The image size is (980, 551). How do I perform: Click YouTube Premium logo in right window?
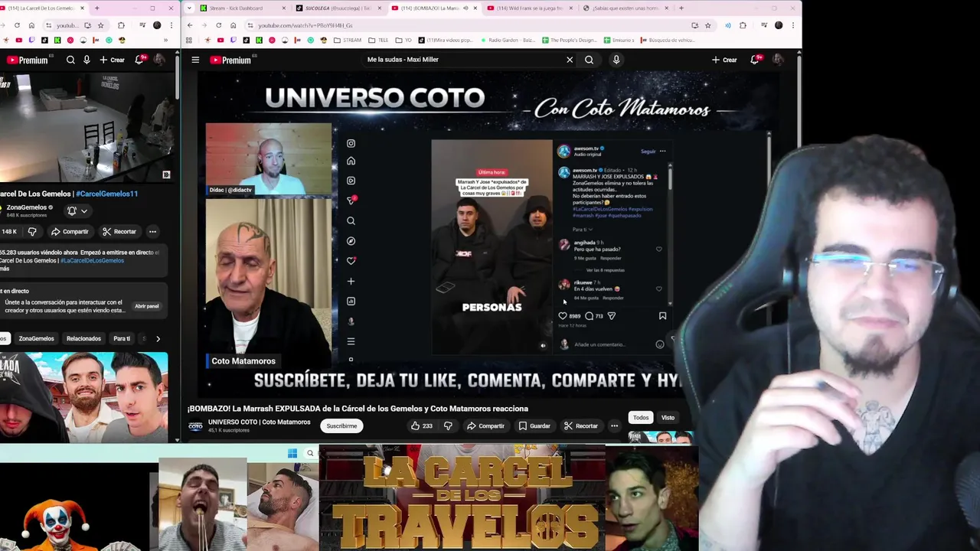coord(232,60)
